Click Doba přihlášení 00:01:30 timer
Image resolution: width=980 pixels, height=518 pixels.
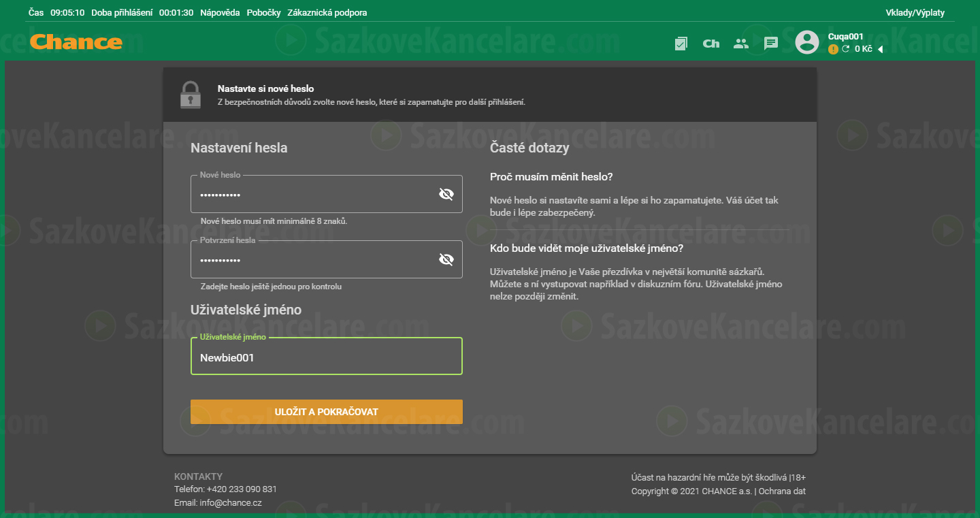142,13
